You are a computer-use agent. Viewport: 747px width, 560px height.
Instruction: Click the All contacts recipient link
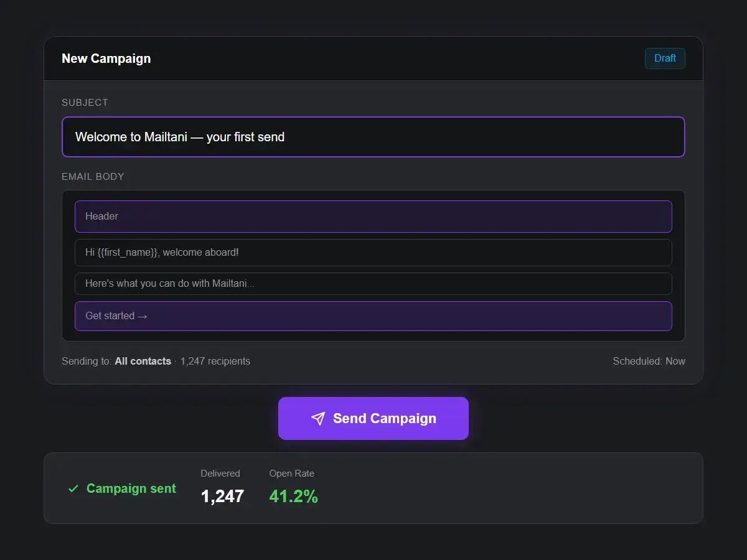click(143, 361)
